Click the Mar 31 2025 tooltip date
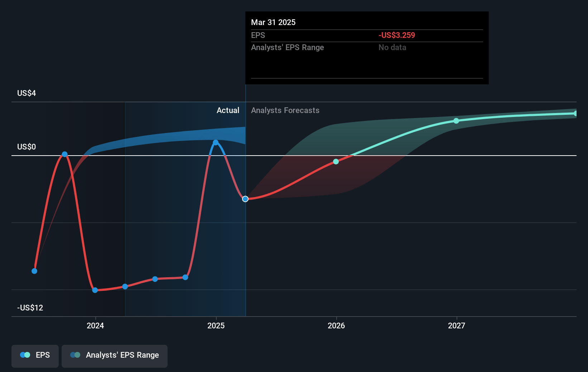 [x=273, y=23]
